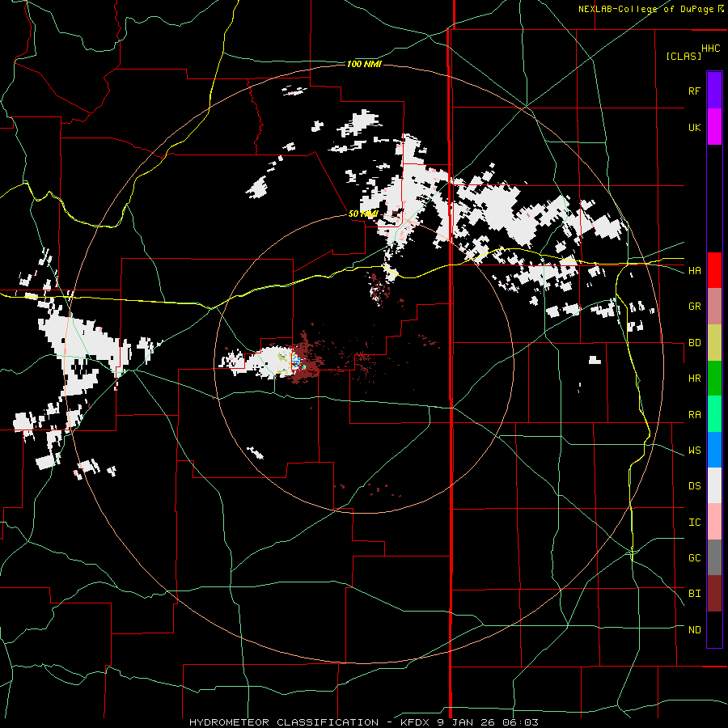
Task: Click the RA light green legend swatch
Action: click(714, 414)
